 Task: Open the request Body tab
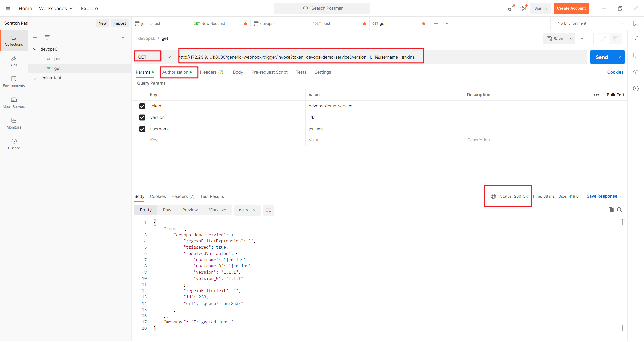(238, 72)
